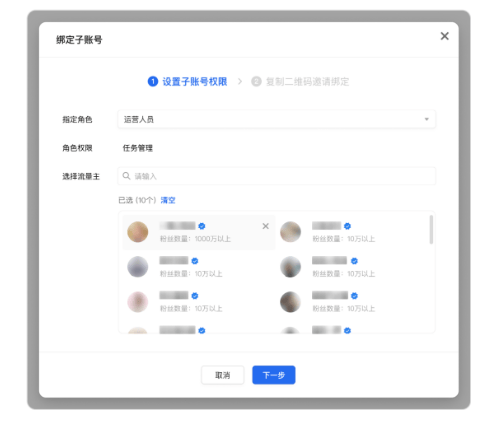The image size is (499, 432).
Task: Click avatar in second row right column
Action: click(x=290, y=267)
